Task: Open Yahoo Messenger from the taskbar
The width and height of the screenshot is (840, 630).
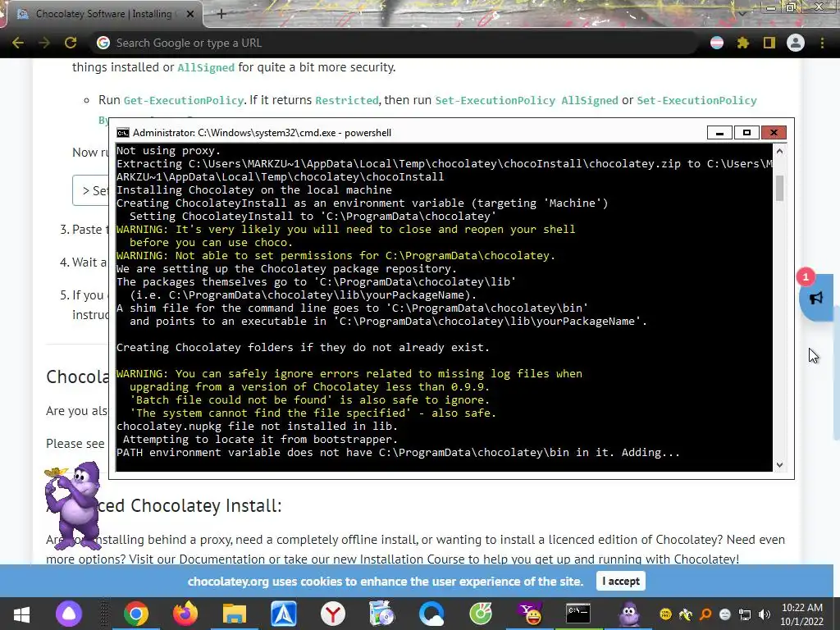Action: (530, 614)
